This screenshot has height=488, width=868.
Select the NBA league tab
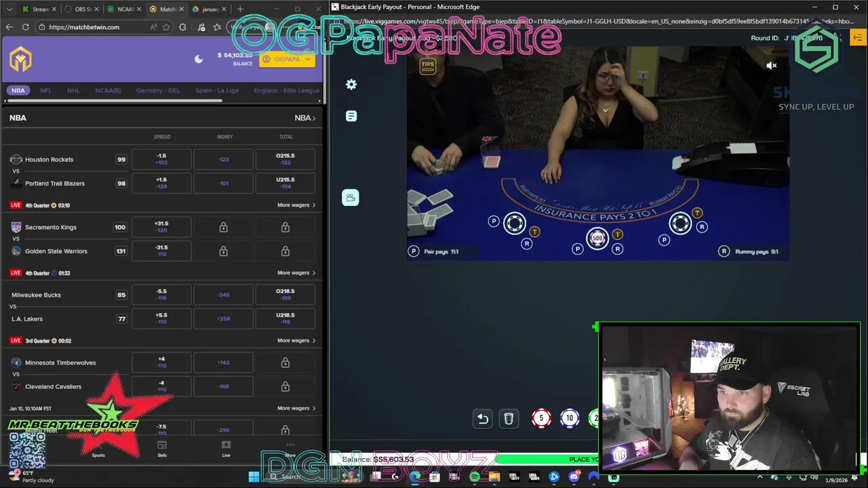point(18,90)
